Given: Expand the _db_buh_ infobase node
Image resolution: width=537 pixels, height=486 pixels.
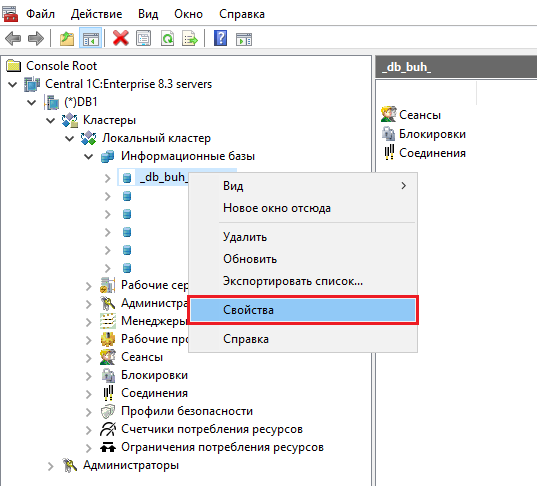Looking at the screenshot, I should click(108, 178).
